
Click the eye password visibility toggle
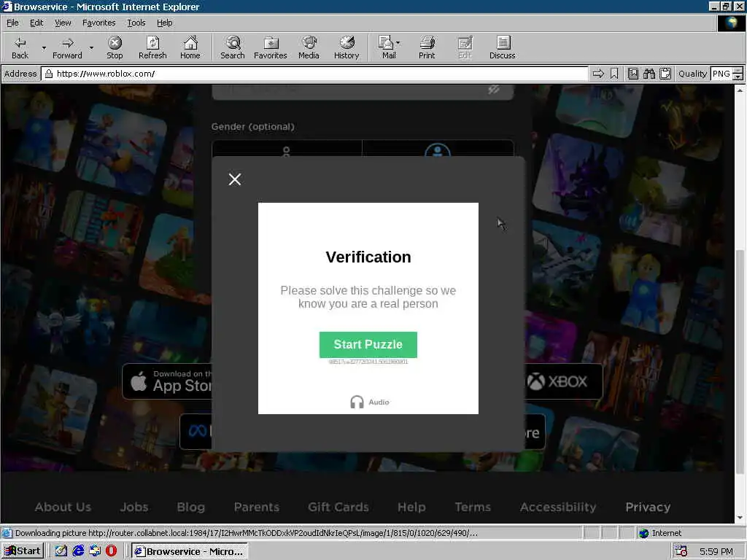tap(494, 90)
